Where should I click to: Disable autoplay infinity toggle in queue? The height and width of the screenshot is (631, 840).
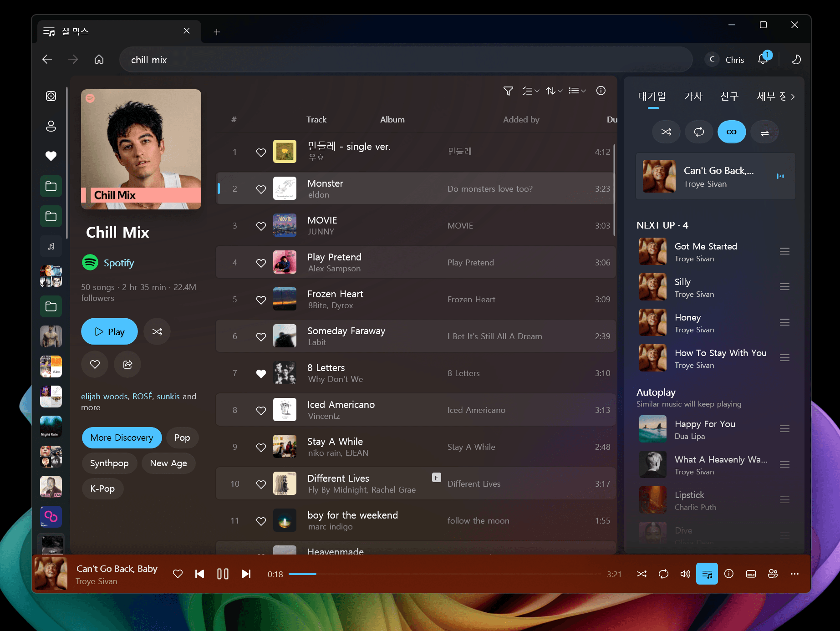[732, 132]
